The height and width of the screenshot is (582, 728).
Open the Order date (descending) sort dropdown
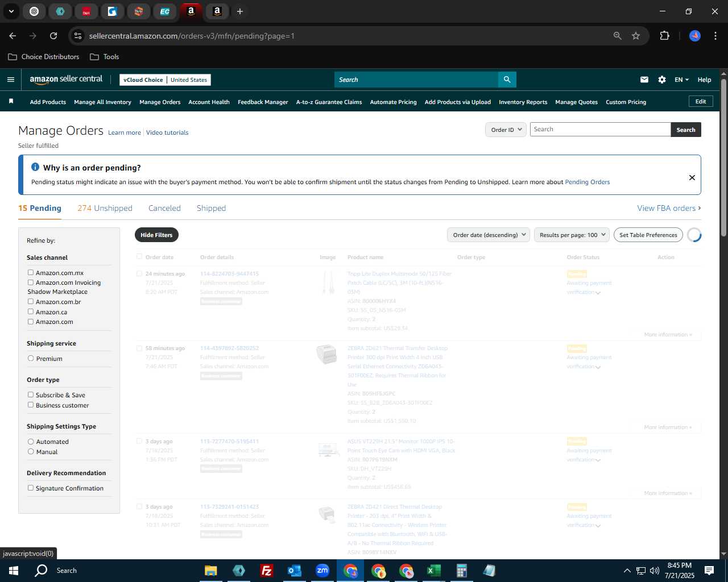click(x=489, y=235)
